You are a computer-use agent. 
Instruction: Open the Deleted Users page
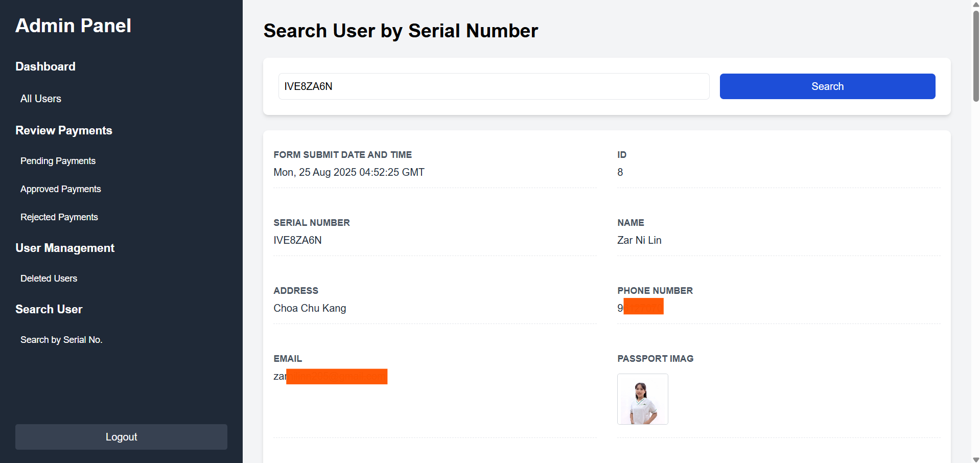[49, 279]
